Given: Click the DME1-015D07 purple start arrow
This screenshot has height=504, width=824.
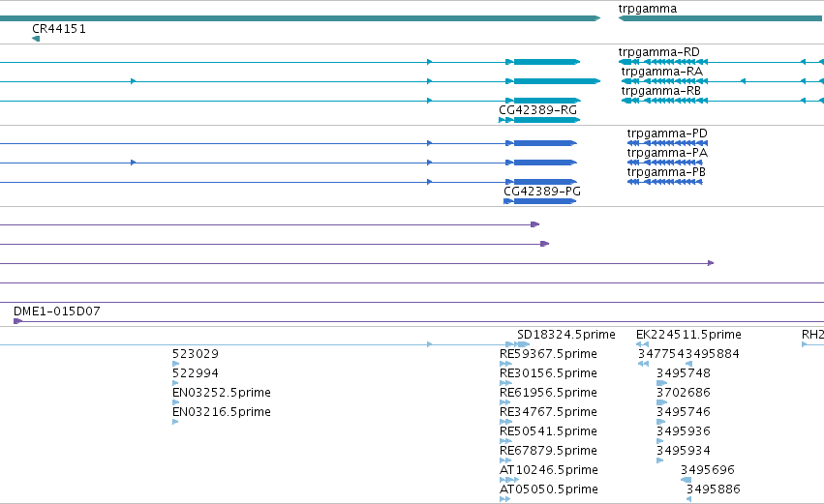Looking at the screenshot, I should click(17, 321).
